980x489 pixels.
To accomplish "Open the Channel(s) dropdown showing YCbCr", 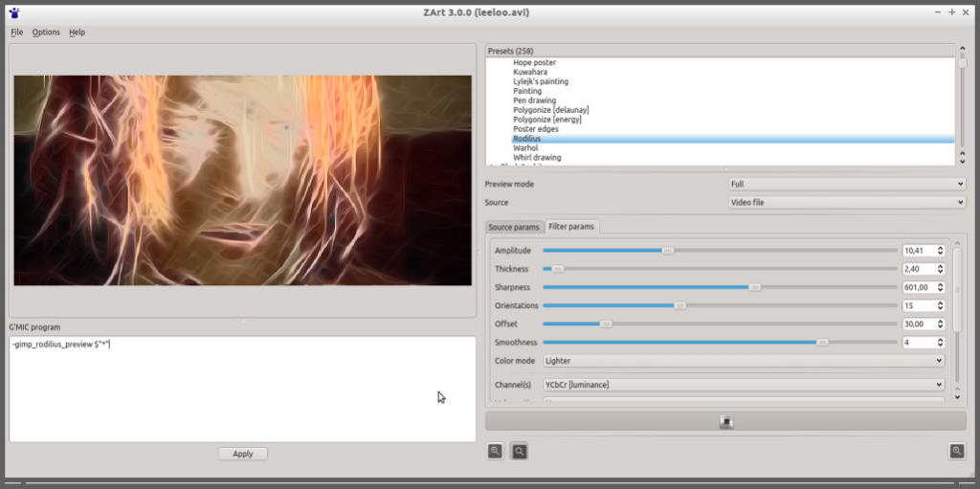I will (x=743, y=385).
